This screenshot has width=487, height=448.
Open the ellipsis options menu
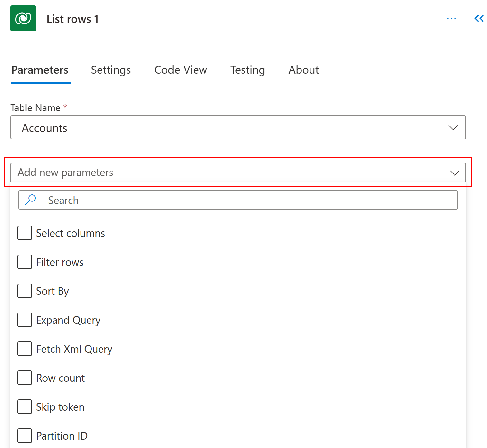(x=452, y=18)
